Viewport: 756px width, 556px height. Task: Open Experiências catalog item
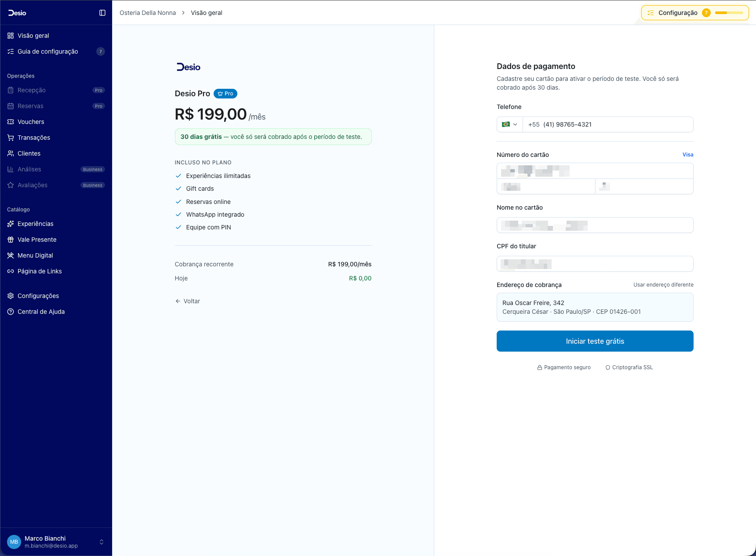[56, 224]
